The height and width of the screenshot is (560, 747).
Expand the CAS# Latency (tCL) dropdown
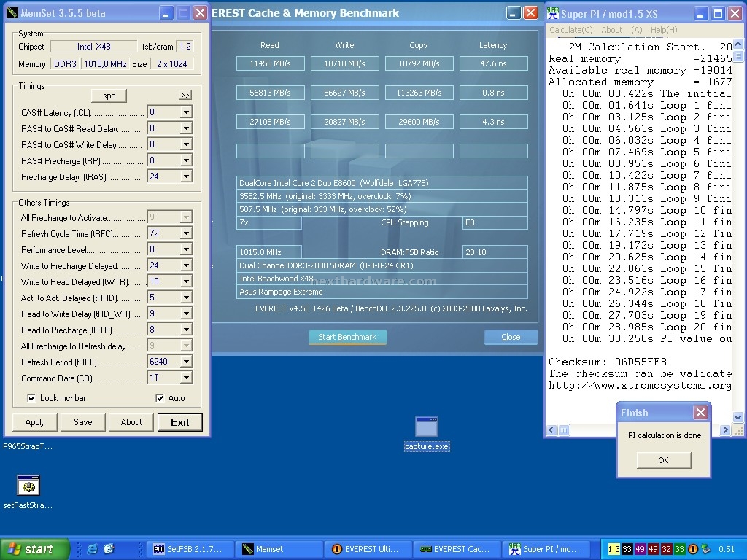coord(186,112)
